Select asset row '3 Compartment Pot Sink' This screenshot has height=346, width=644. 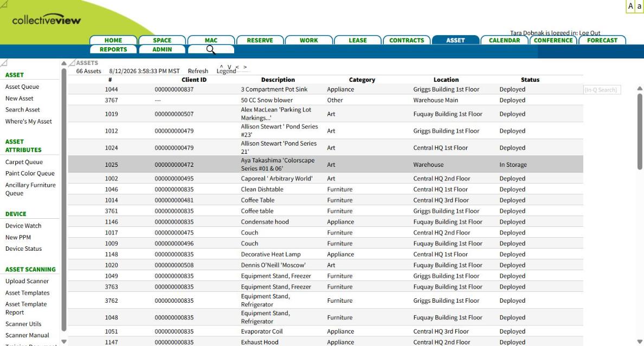325,89
